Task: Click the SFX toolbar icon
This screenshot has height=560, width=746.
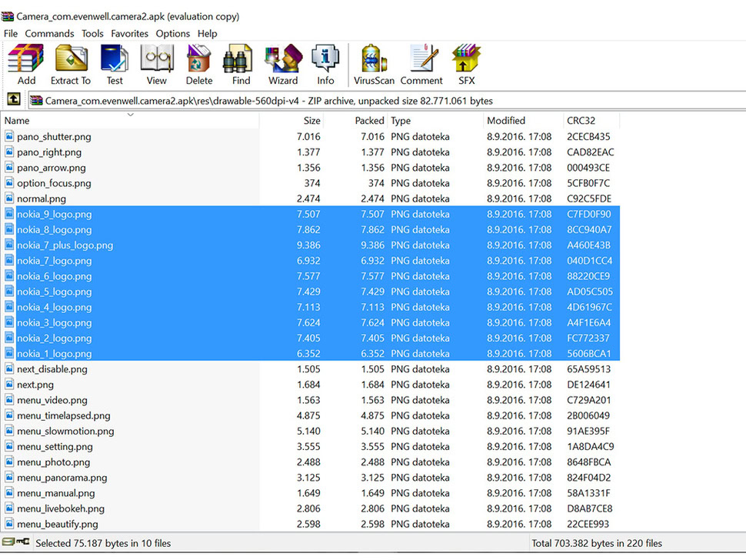Action: (x=467, y=65)
